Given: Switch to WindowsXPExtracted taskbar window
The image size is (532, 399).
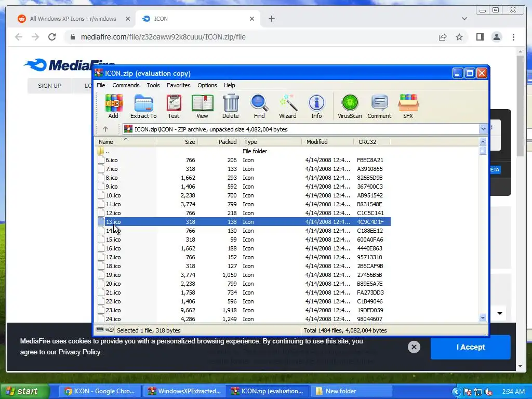Looking at the screenshot, I should [185, 391].
